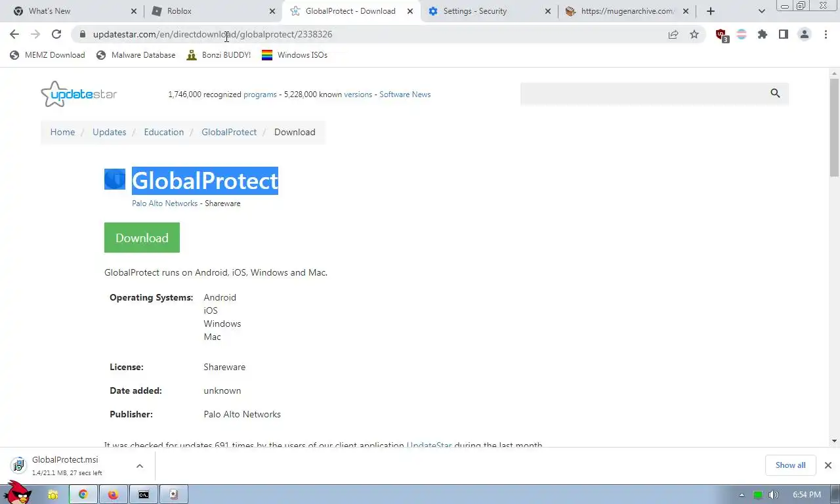
Task: Open the Chrome three-dot menu
Action: pyautogui.click(x=826, y=34)
